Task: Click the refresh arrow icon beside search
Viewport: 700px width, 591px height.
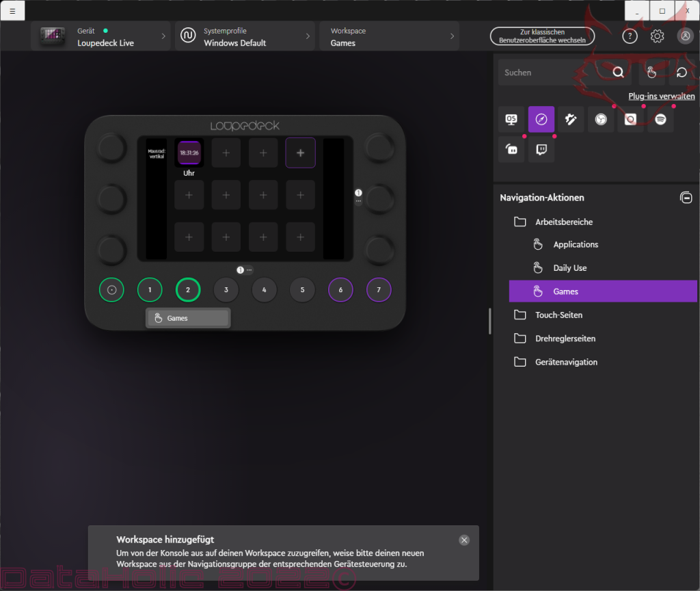Action: pos(682,73)
